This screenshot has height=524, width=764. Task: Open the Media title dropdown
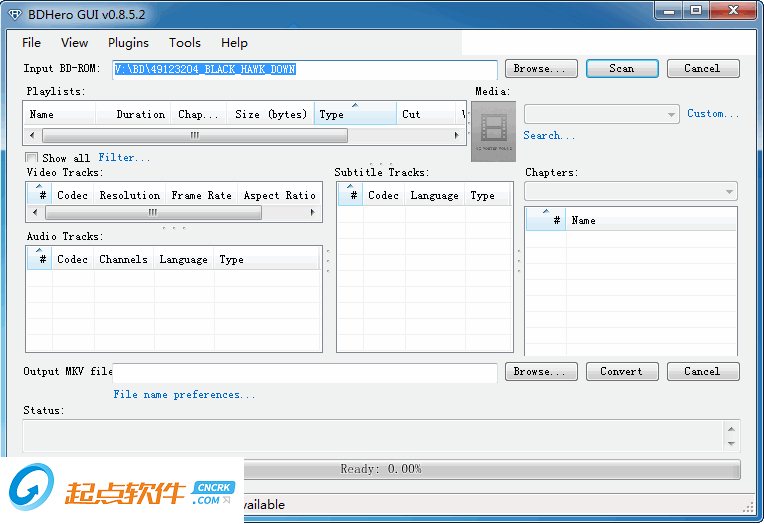(602, 115)
